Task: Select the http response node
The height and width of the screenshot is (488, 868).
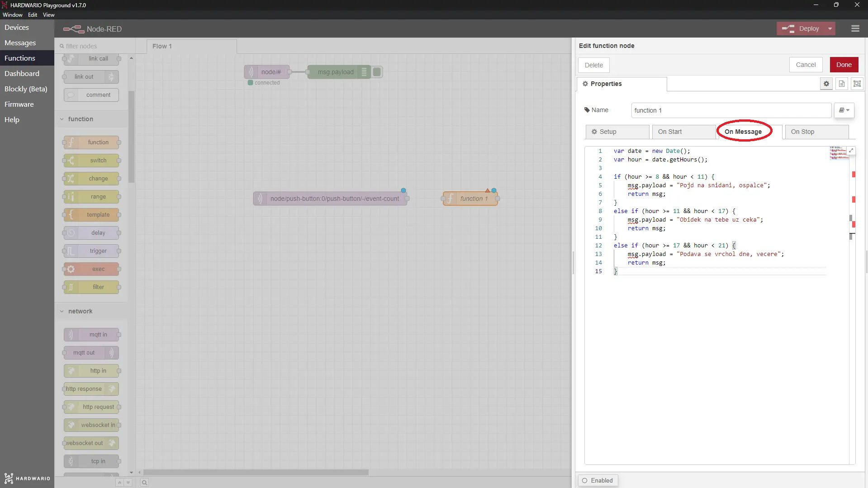Action: click(x=91, y=389)
